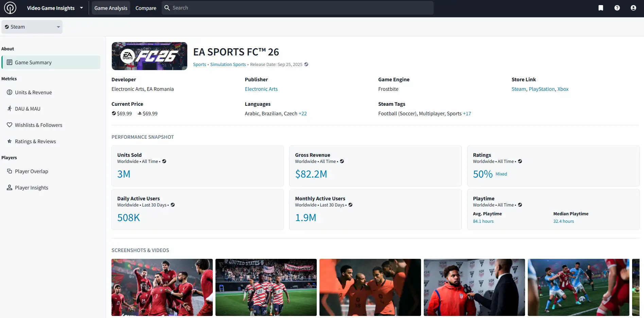Click the 1.9M monthly active users value
644x318 pixels.
pyautogui.click(x=306, y=218)
